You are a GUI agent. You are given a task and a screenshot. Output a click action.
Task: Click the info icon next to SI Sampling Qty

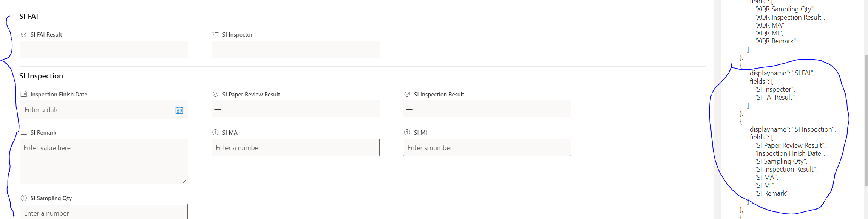[x=24, y=198]
